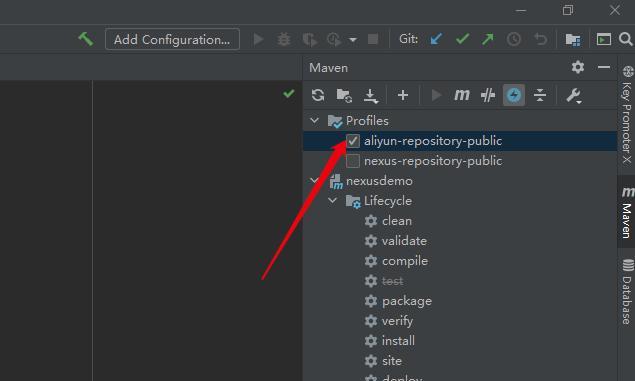Click Collapse All icon in Maven toolbar

pyautogui.click(x=540, y=96)
